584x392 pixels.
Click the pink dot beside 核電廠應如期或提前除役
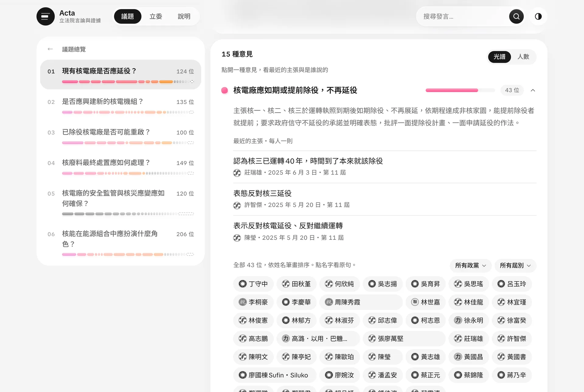coord(224,90)
